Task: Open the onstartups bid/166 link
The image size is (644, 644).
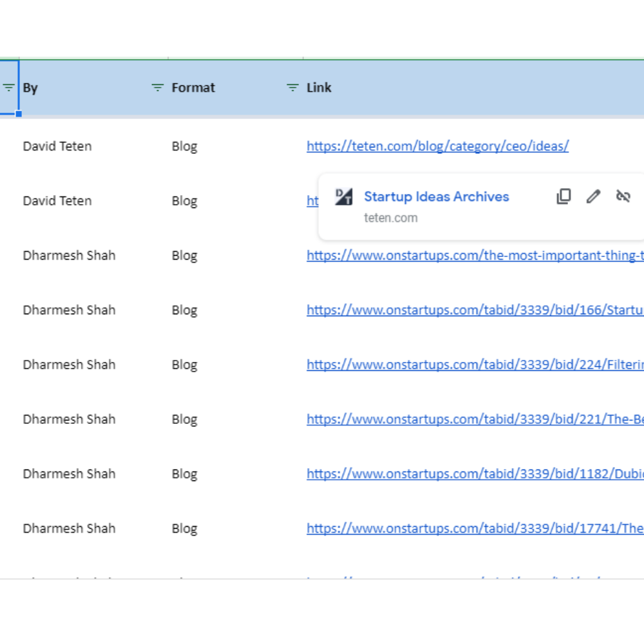Action: (475, 310)
